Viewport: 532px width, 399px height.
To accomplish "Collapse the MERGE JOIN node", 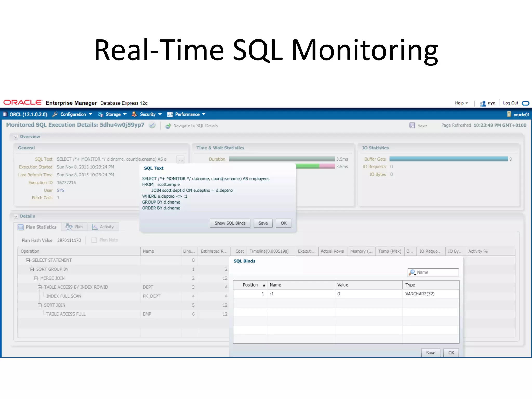I will pyautogui.click(x=36, y=278).
